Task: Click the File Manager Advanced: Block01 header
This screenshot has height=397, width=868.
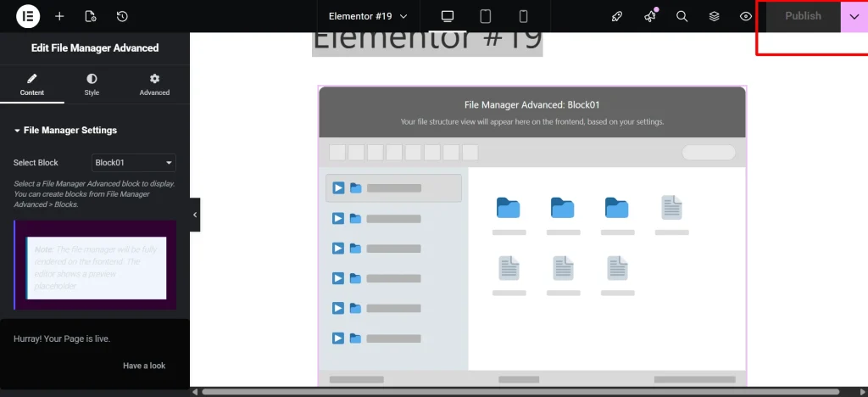Action: (x=532, y=104)
